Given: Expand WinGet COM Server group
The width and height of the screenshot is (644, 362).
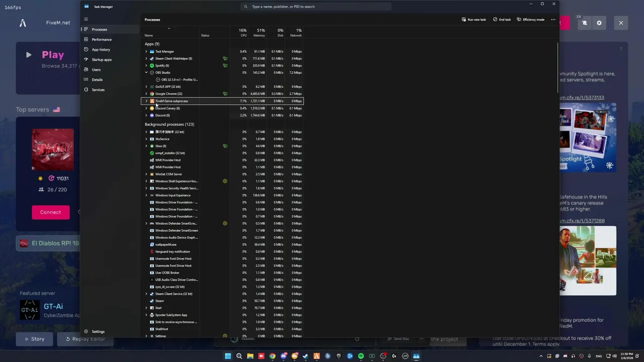Looking at the screenshot, I should coord(146,174).
